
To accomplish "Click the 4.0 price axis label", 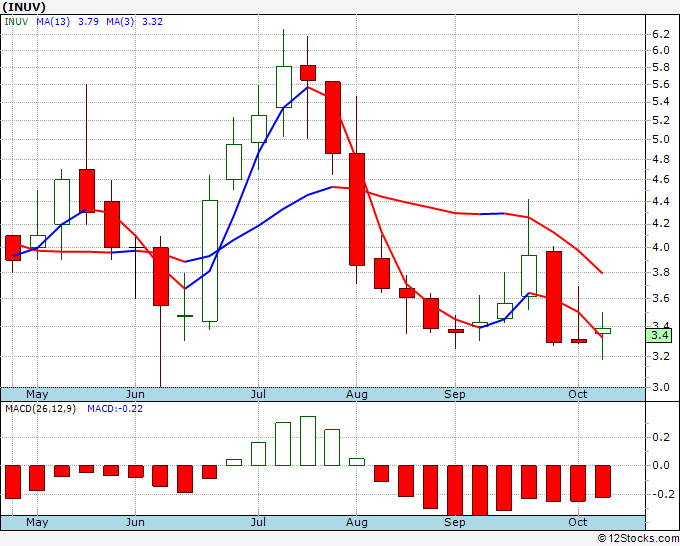I will [x=660, y=247].
